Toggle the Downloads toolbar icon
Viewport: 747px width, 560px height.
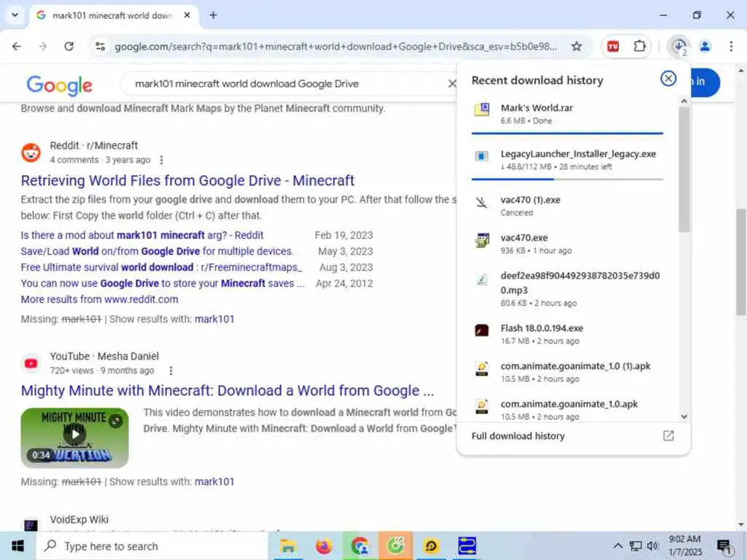coord(679,46)
